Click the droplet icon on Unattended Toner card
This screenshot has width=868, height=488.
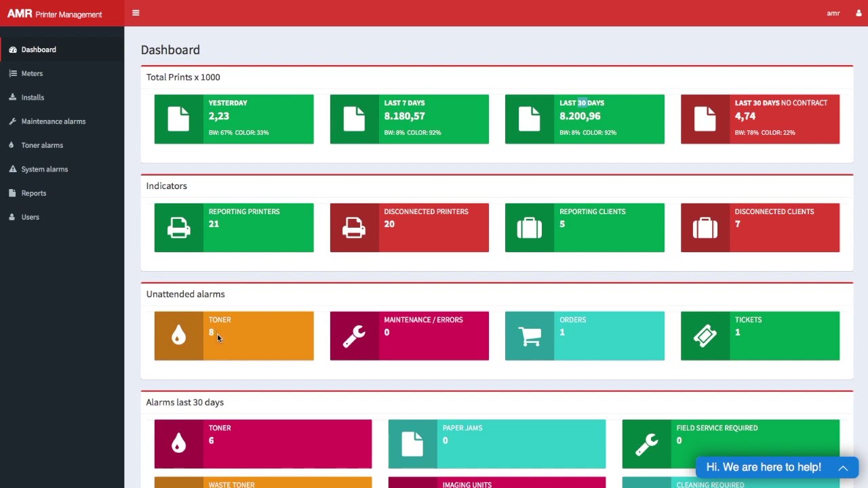click(x=179, y=335)
